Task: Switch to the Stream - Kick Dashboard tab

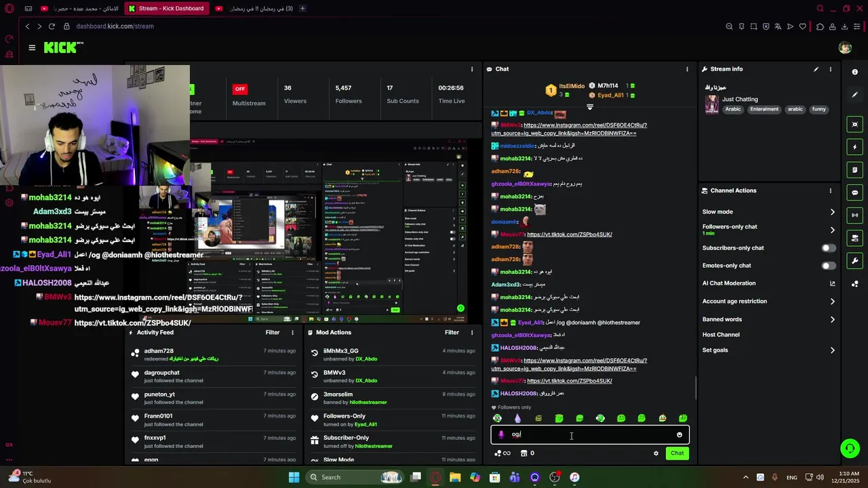Action: coord(166,8)
